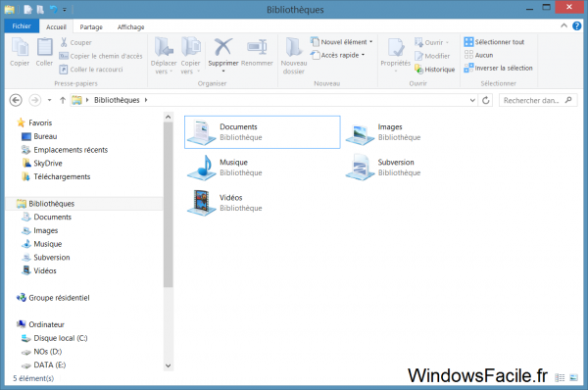Switch to the Accueil tab
The height and width of the screenshot is (390, 588).
pos(56,26)
